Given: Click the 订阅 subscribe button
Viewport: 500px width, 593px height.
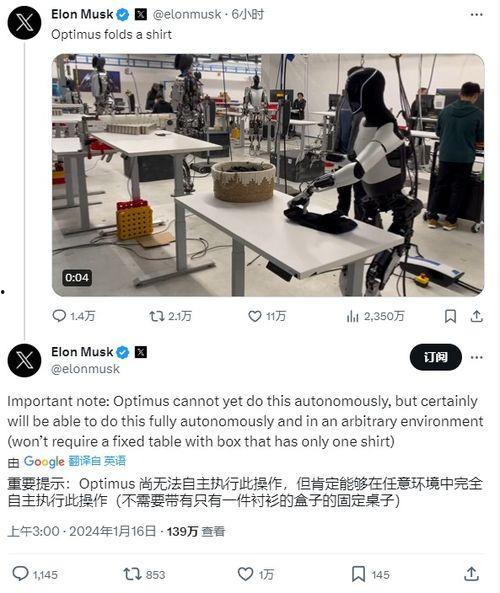Looking at the screenshot, I should pos(435,357).
